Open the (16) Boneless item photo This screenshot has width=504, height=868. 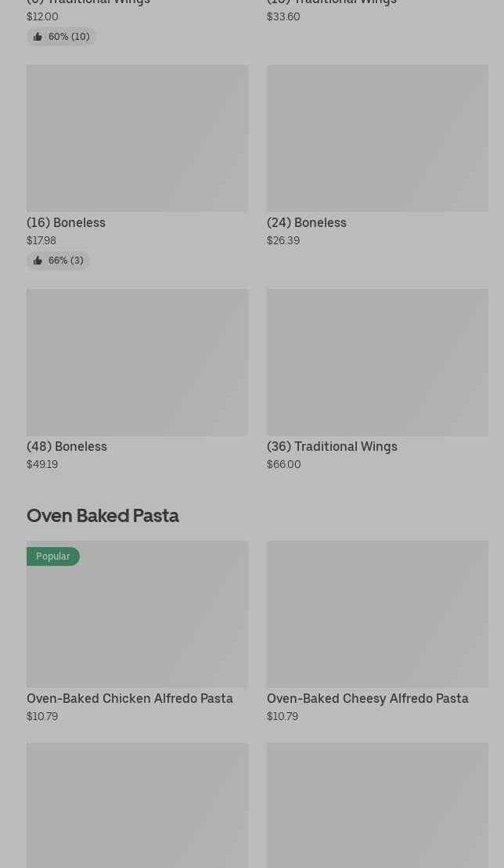click(137, 138)
